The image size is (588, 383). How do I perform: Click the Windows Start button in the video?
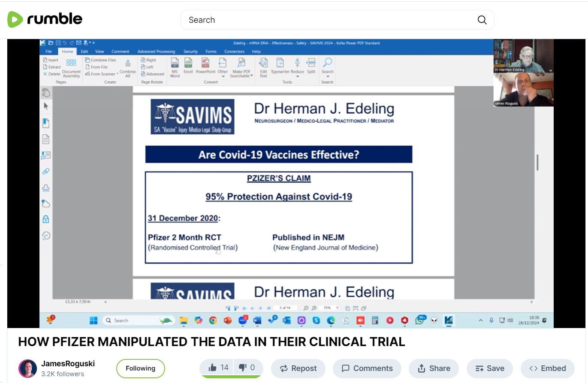(94, 320)
